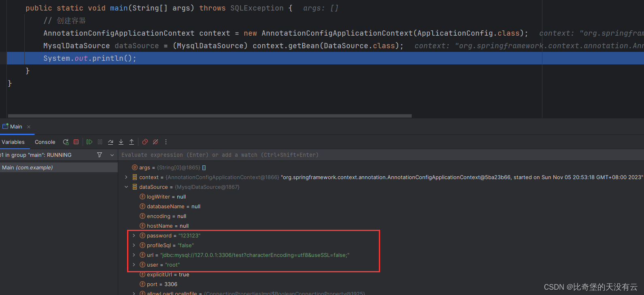Click the Rerun debug icon
The width and height of the screenshot is (644, 295).
click(66, 142)
